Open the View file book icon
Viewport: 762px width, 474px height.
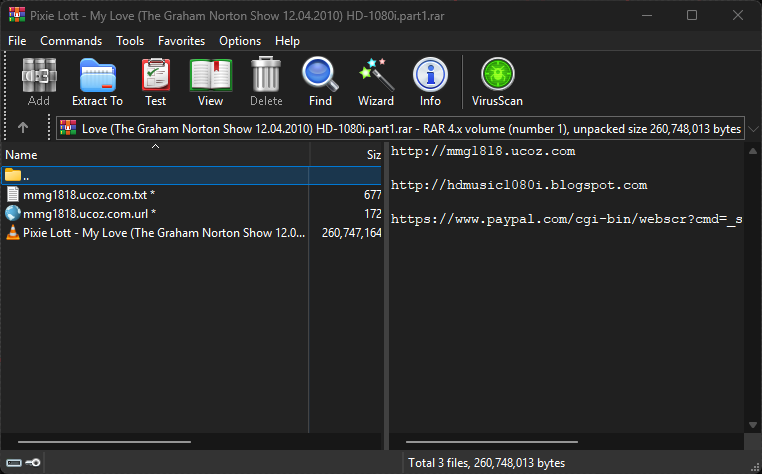(210, 75)
